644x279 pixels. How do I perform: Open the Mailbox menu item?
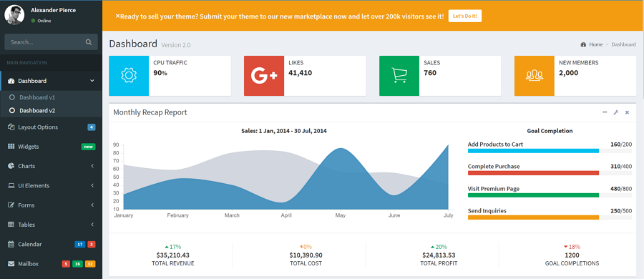click(x=51, y=264)
